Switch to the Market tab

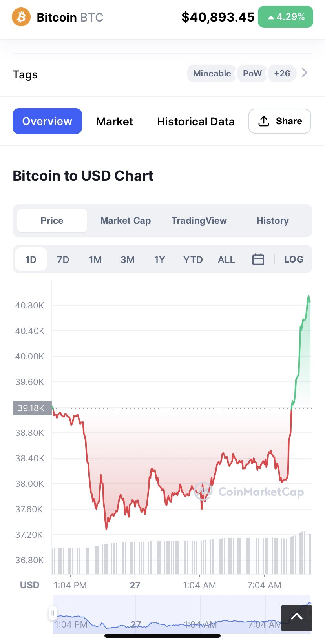(115, 122)
